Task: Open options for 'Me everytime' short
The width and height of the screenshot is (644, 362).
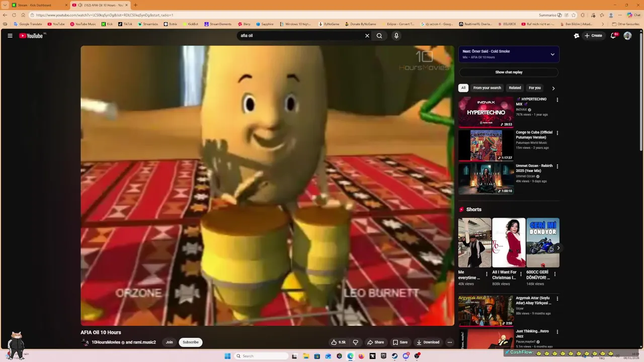Action: coord(487,274)
